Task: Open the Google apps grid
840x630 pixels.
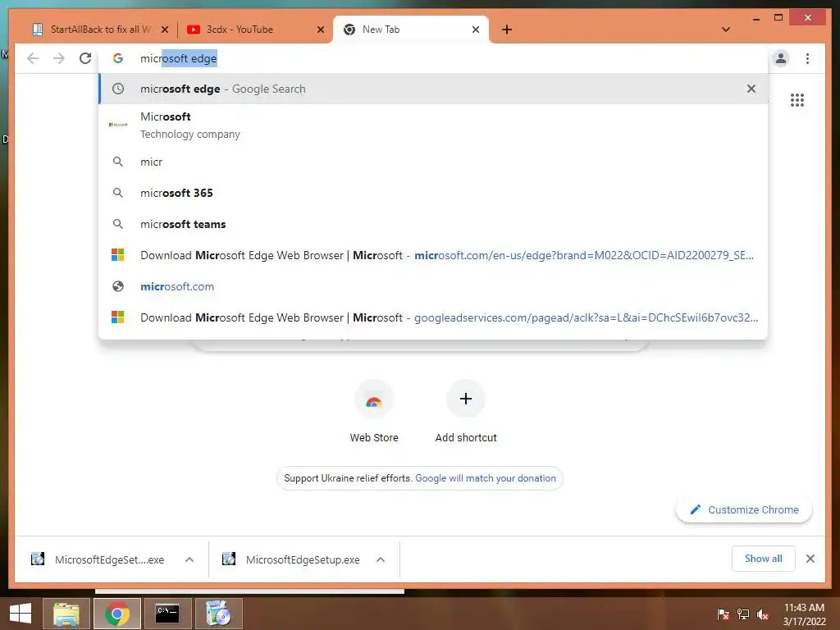Action: coord(797,100)
